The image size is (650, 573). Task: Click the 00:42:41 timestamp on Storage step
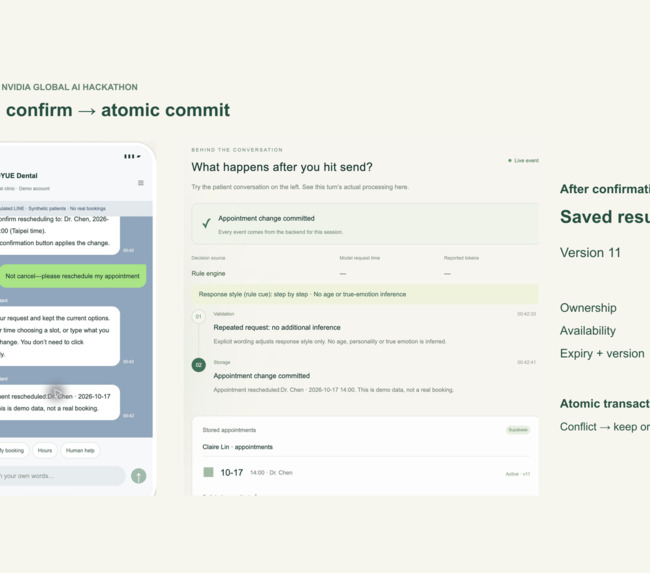coord(526,362)
